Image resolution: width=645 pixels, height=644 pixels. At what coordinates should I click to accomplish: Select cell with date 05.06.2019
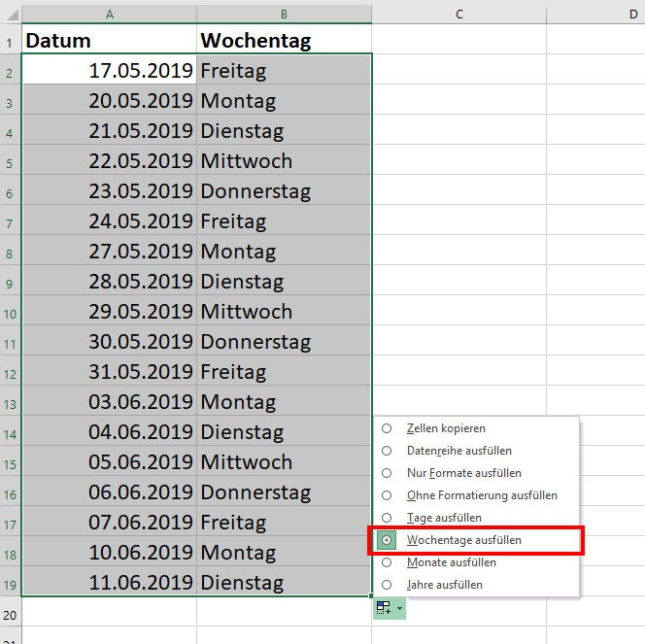tap(110, 460)
